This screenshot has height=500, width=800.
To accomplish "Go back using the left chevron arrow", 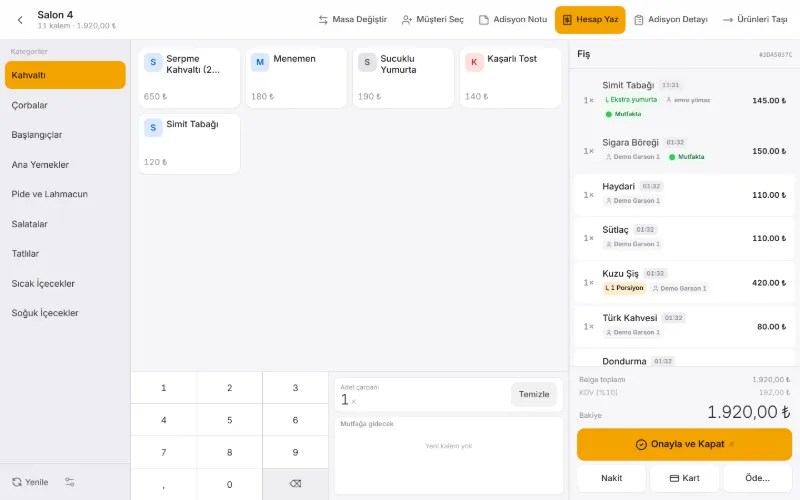I will (x=20, y=20).
